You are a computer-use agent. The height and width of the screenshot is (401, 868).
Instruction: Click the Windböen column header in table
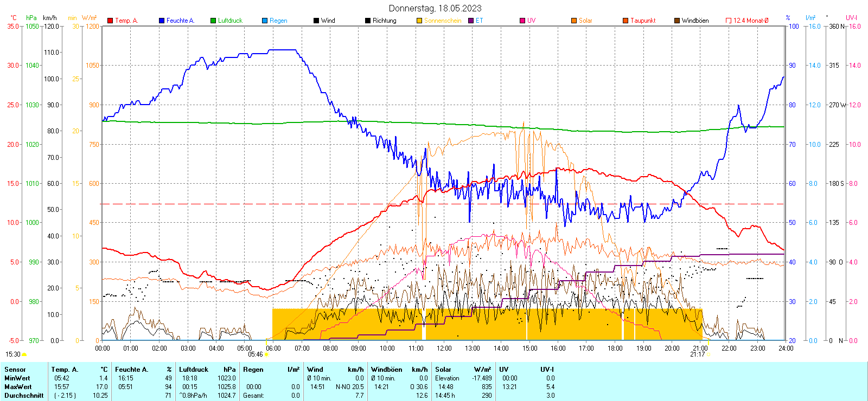point(386,370)
